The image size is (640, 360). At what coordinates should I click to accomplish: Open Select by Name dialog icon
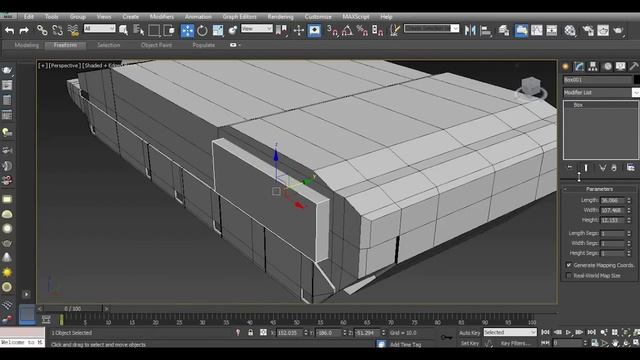[x=139, y=30]
